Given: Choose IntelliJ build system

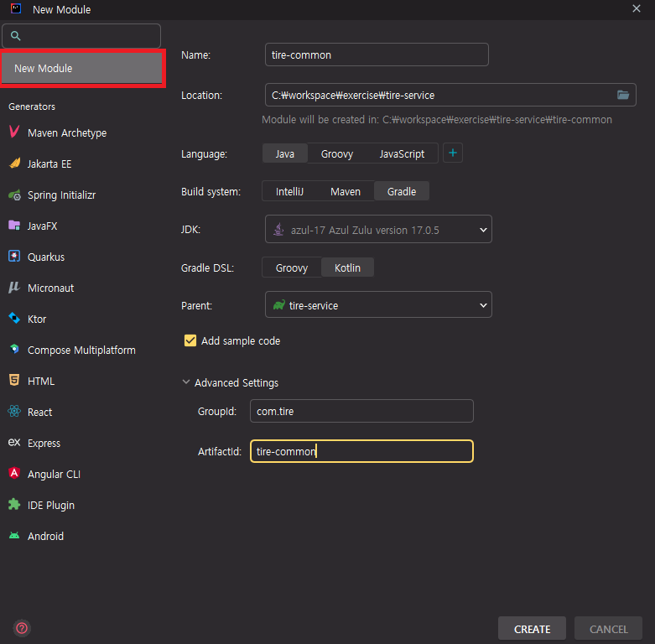Looking at the screenshot, I should click(x=289, y=191).
